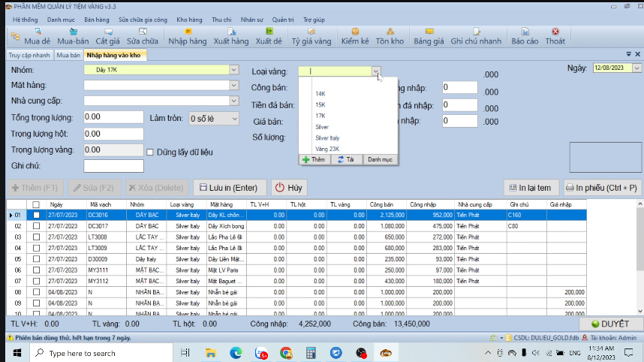Image resolution: width=644 pixels, height=362 pixels.
Task: Expand the Mặt hàng dropdown
Action: (233, 85)
